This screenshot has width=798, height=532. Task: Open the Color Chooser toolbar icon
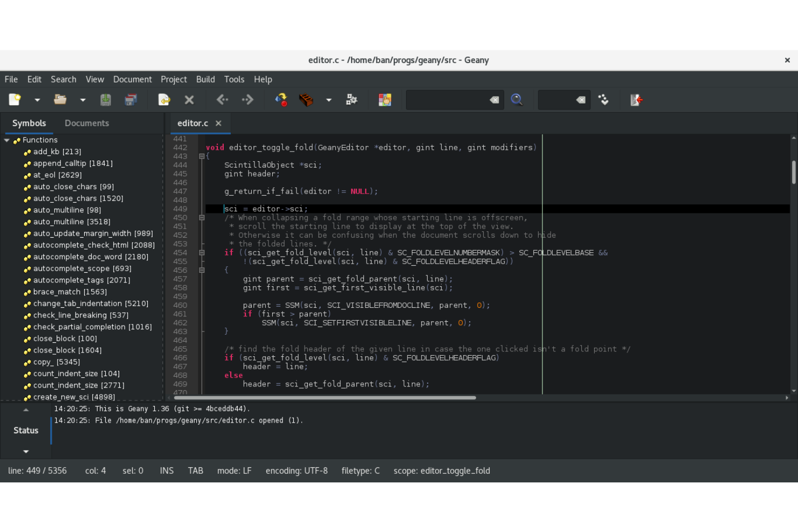384,100
